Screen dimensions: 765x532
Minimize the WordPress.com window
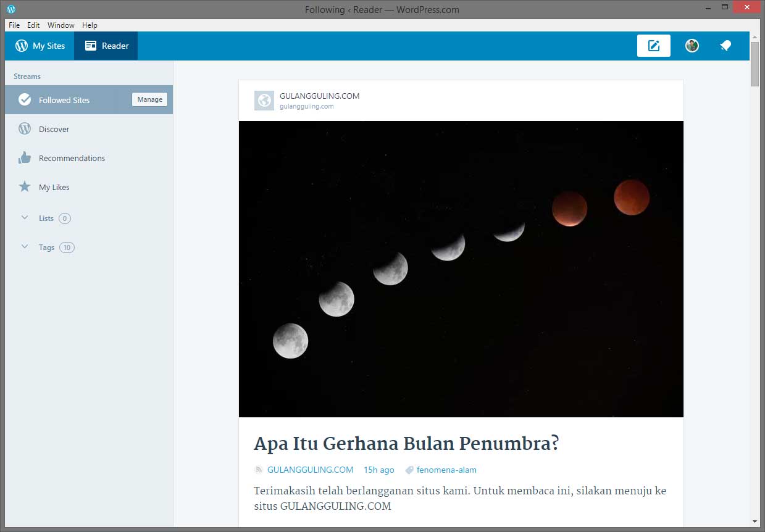[x=708, y=8]
